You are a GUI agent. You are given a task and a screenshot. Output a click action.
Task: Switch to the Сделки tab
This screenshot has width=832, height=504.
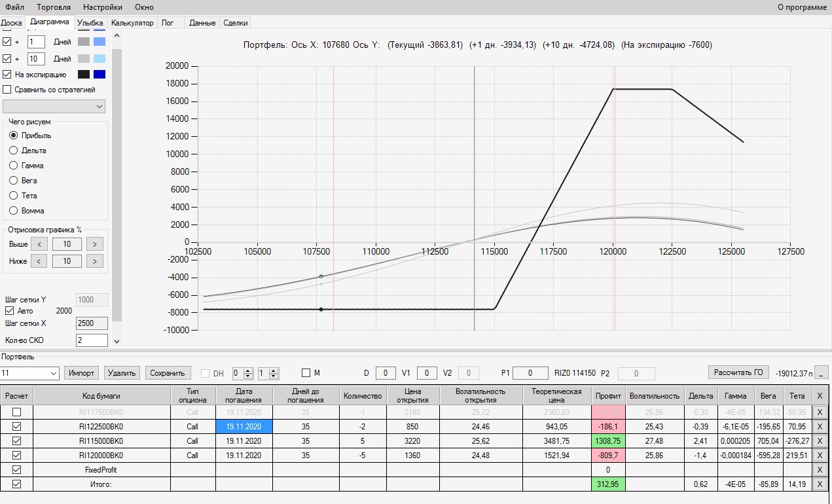point(236,23)
